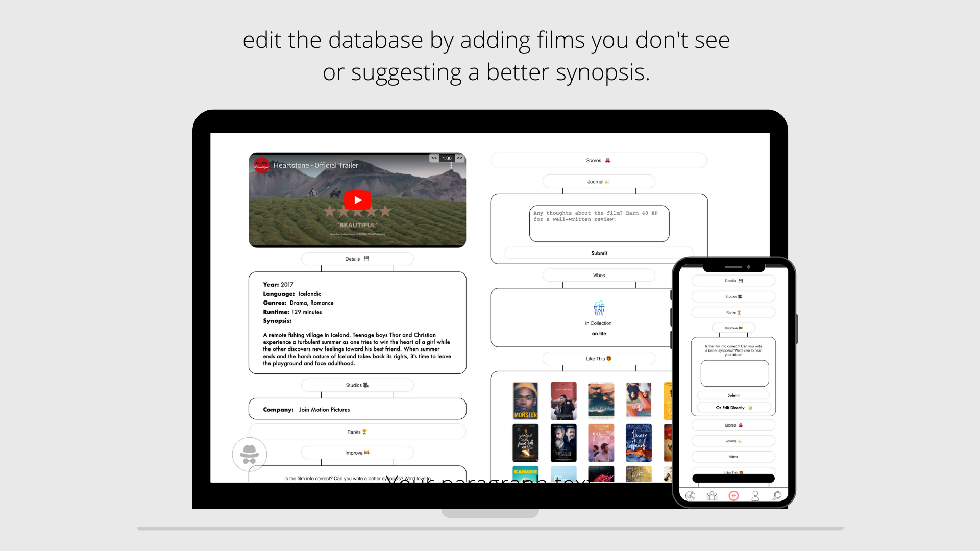This screenshot has width=980, height=551.
Task: Tap the red asterisk center icon in phone navbar
Action: coord(733,496)
